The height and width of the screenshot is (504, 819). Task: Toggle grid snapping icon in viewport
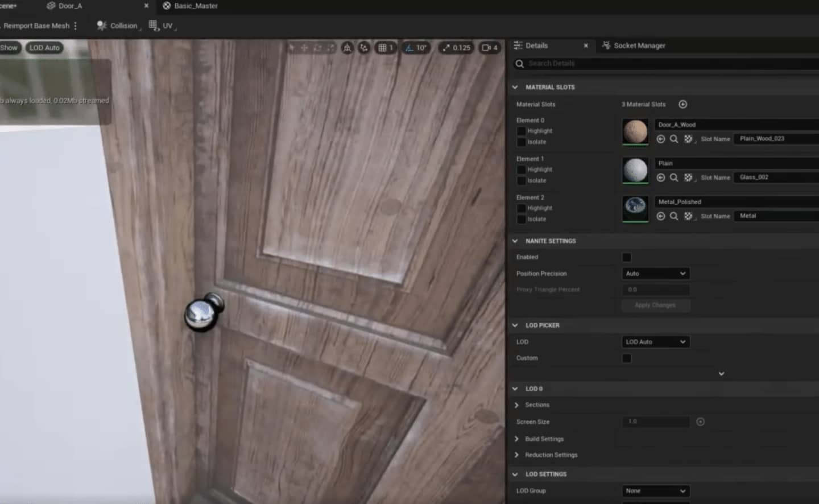coord(385,48)
